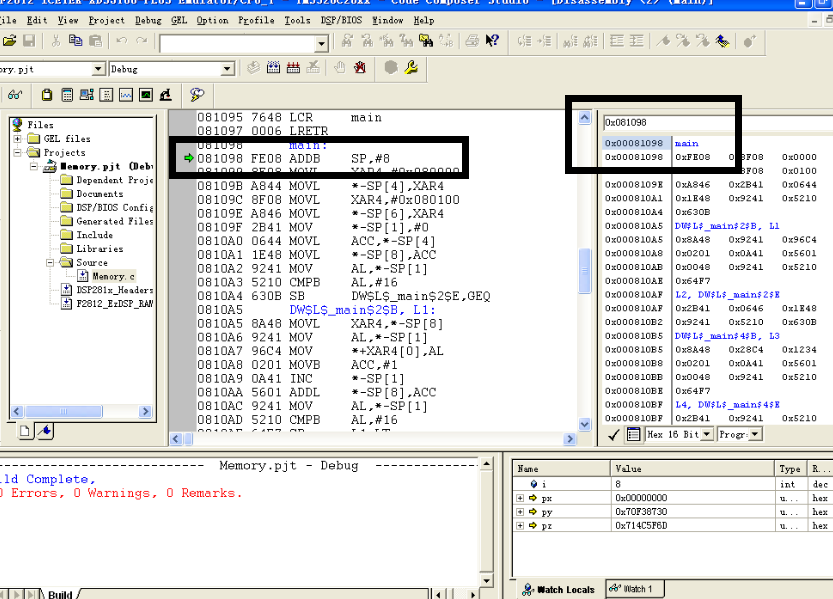Open the DSP/BIOS menu

(341, 20)
